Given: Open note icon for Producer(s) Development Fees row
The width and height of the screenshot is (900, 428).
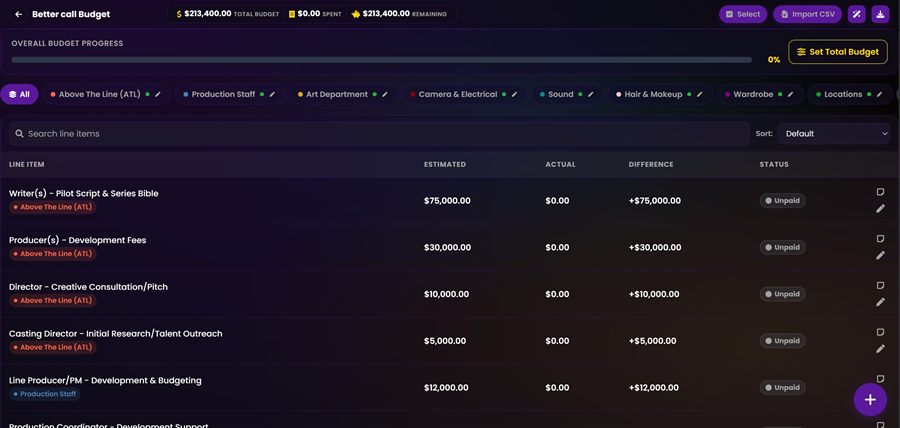Looking at the screenshot, I should point(880,239).
